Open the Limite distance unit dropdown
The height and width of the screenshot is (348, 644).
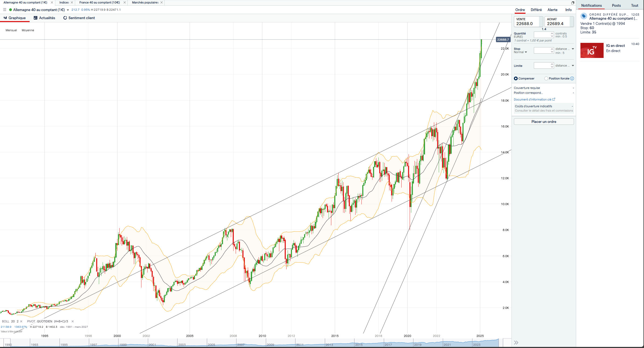point(573,66)
